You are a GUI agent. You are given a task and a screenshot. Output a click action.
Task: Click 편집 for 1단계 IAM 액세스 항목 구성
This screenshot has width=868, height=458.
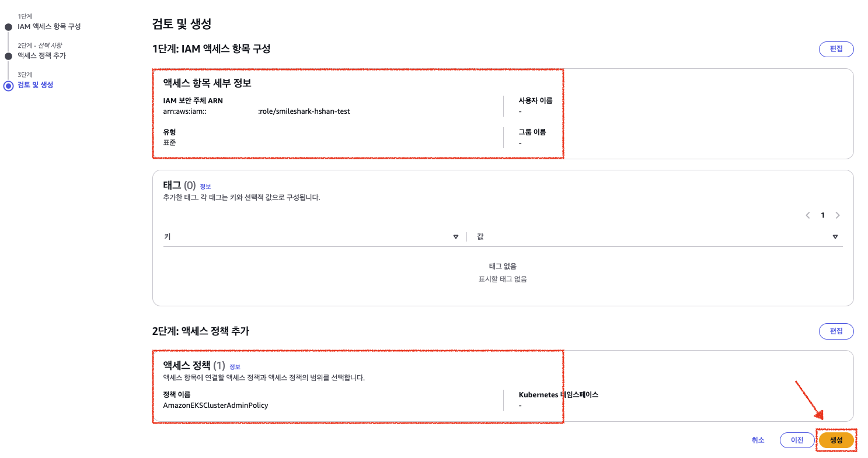(836, 49)
